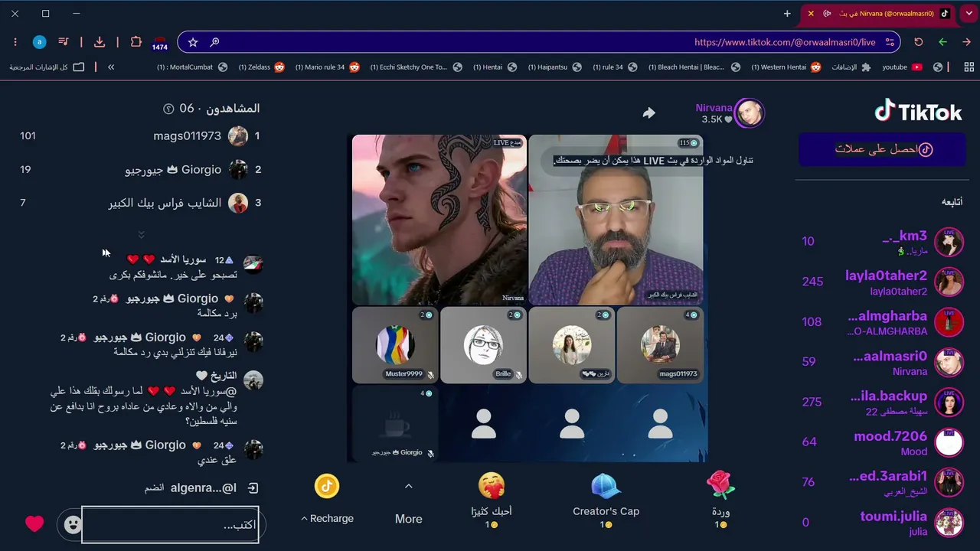The height and width of the screenshot is (551, 980).
Task: Open mags011973 viewer avatar in ranking
Action: [238, 136]
